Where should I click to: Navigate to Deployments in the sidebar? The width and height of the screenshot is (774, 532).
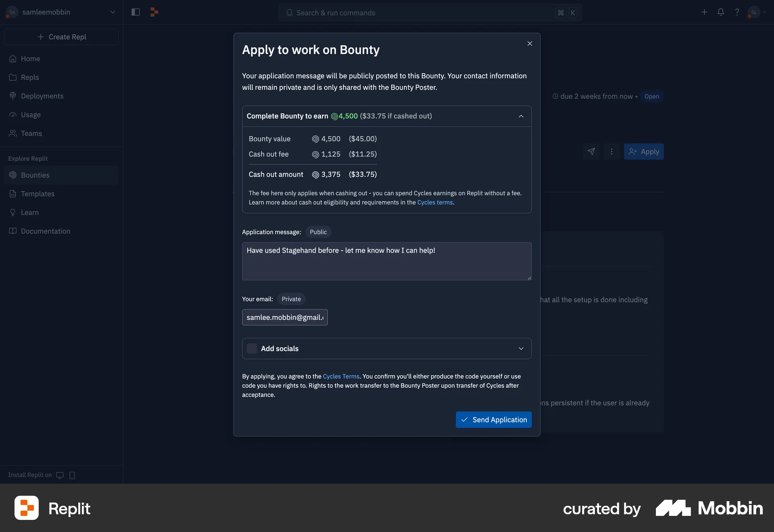point(42,96)
